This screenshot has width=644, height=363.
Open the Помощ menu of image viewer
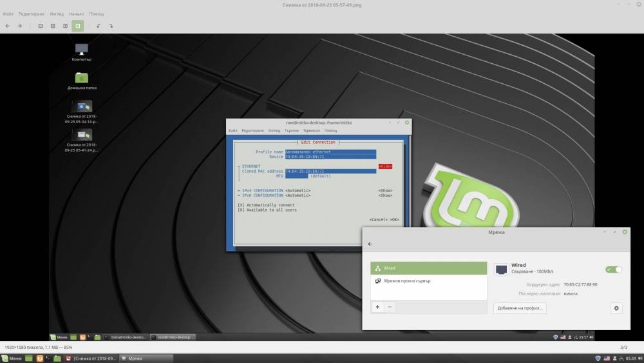click(97, 14)
